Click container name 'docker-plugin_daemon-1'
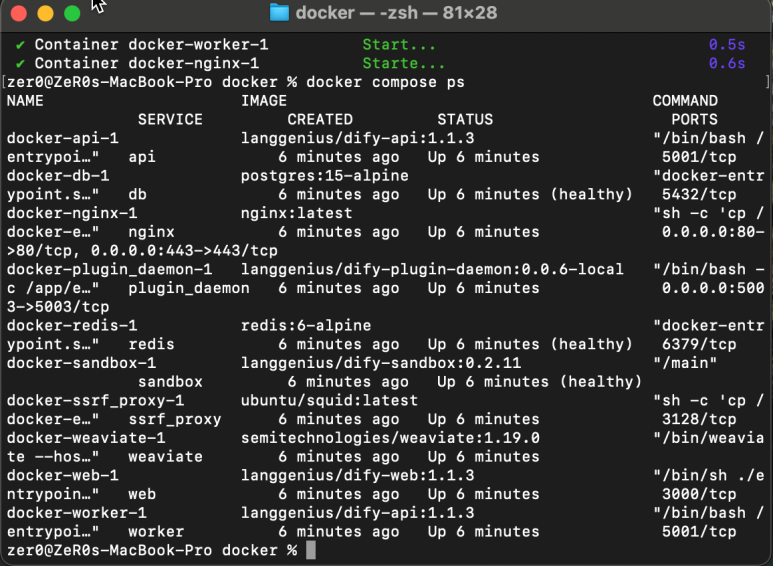773x566 pixels. pyautogui.click(x=109, y=269)
